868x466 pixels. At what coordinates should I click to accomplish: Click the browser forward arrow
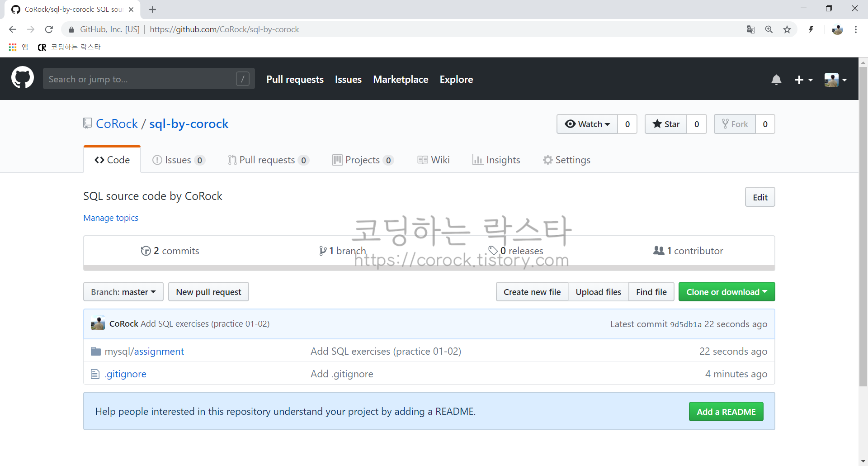pos(31,29)
